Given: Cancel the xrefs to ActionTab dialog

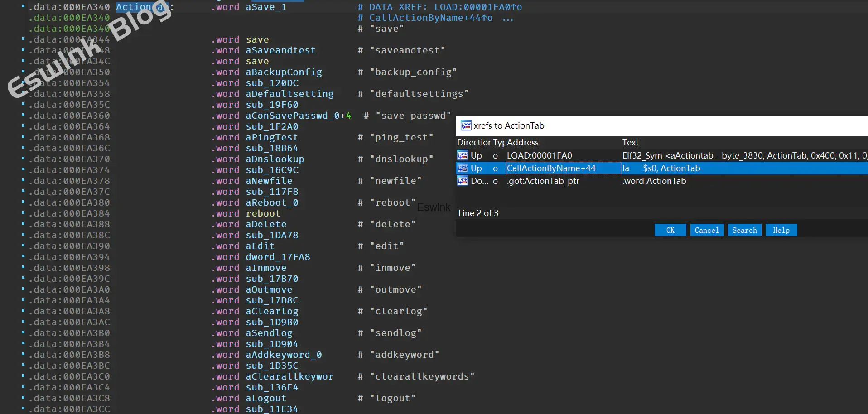Looking at the screenshot, I should (x=706, y=230).
